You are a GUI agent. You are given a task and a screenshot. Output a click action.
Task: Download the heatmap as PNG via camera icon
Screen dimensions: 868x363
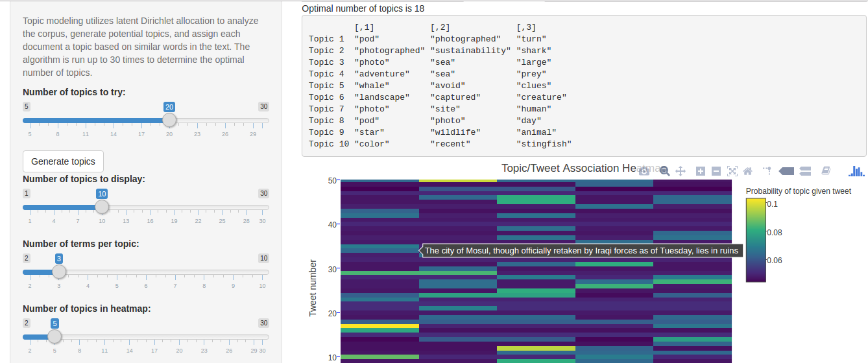pyautogui.click(x=644, y=171)
